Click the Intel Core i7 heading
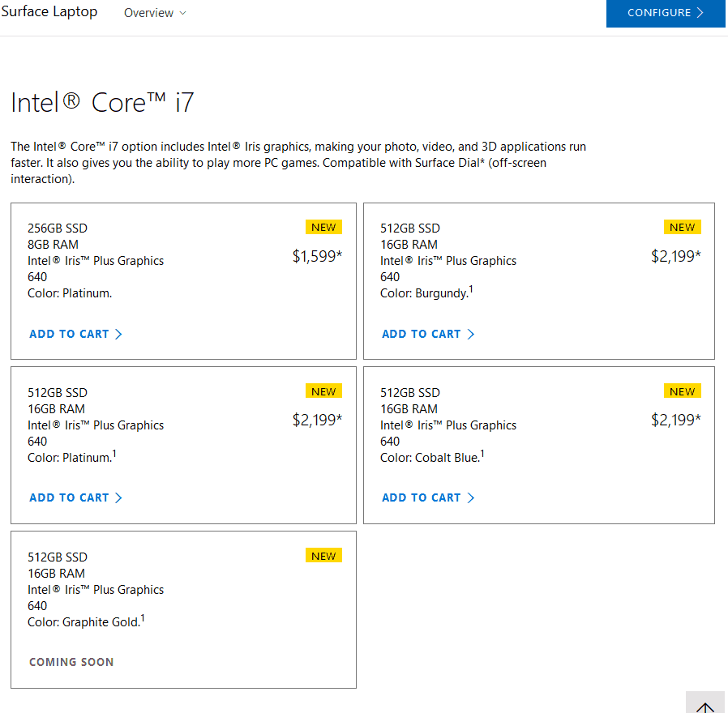The width and height of the screenshot is (728, 713). (x=102, y=103)
